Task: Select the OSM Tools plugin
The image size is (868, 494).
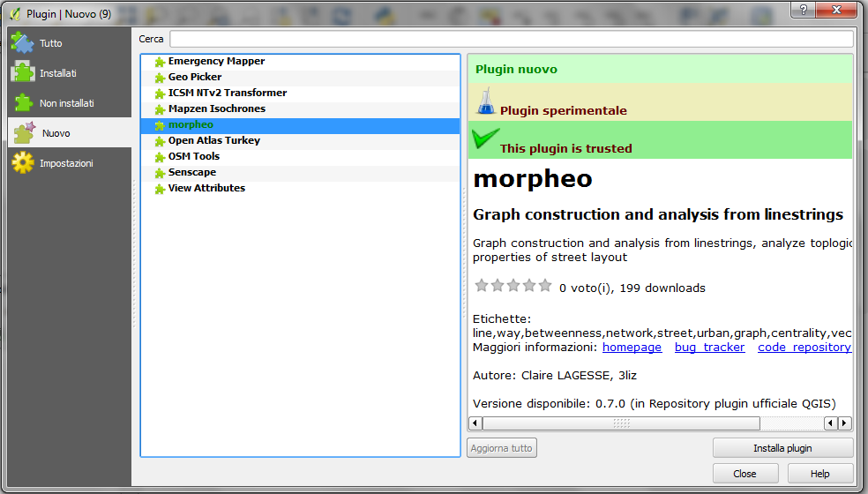Action: point(300,157)
